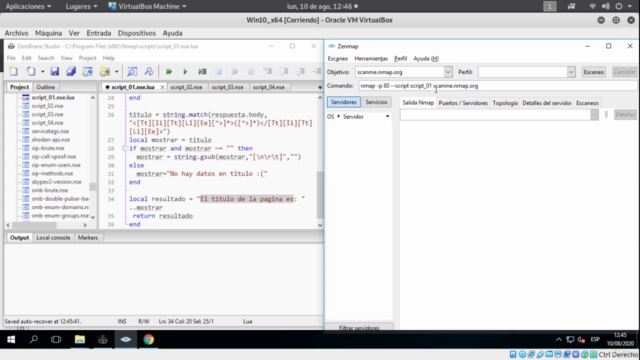
Task: Select smb-brute.nse in the project tree
Action: point(50,190)
